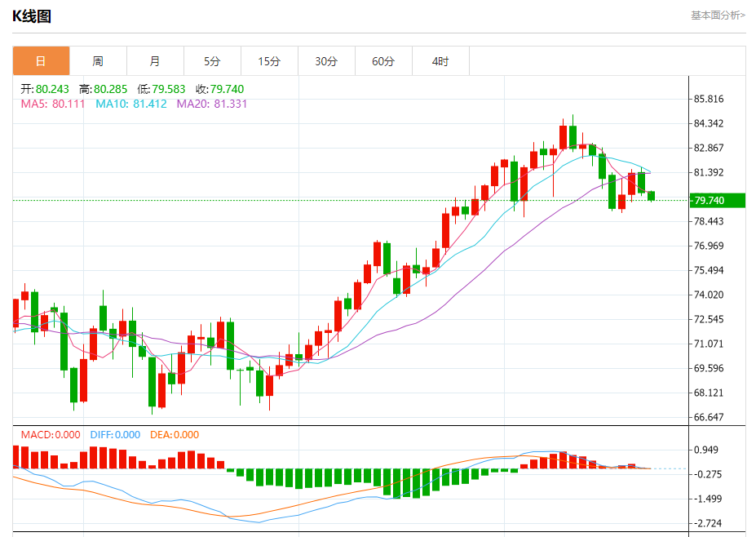756x537 pixels.
Task: Click the 71.071 price axis label
Action: [709, 344]
